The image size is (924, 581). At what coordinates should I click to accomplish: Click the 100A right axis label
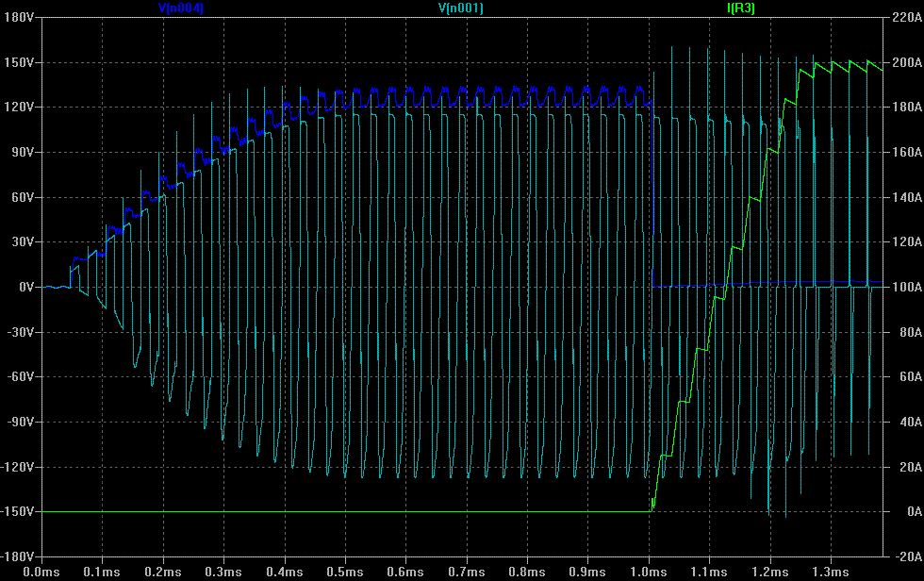click(x=907, y=287)
